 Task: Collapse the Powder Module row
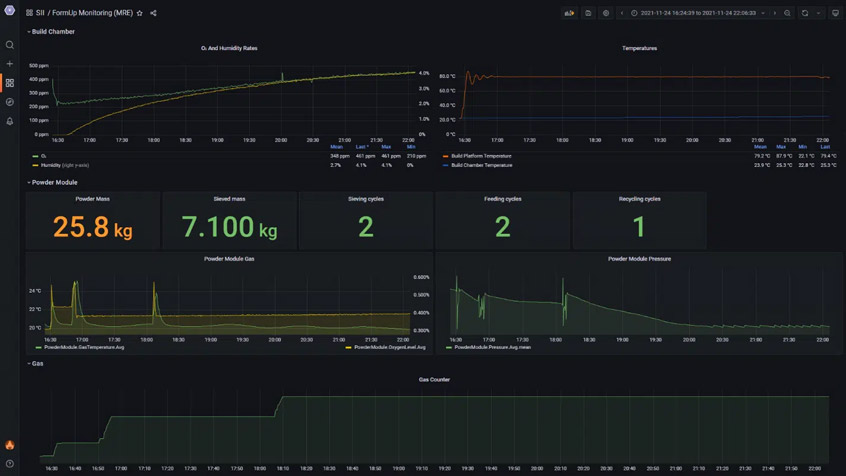(x=54, y=183)
